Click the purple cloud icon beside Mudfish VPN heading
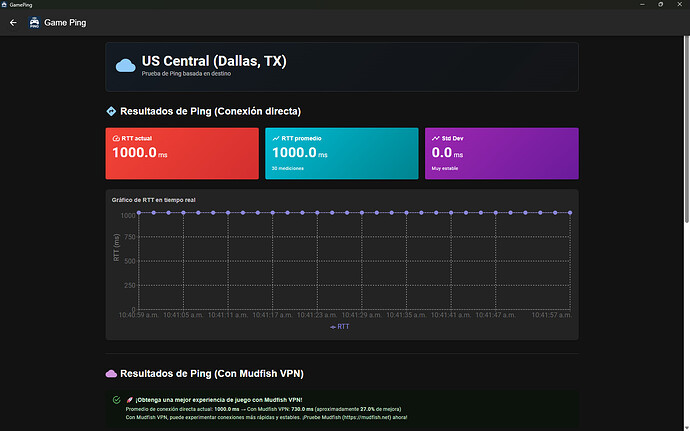This screenshot has width=690, height=431. [x=111, y=374]
